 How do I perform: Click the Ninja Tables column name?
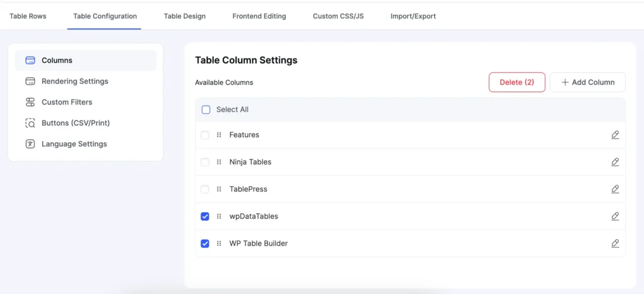tap(250, 162)
